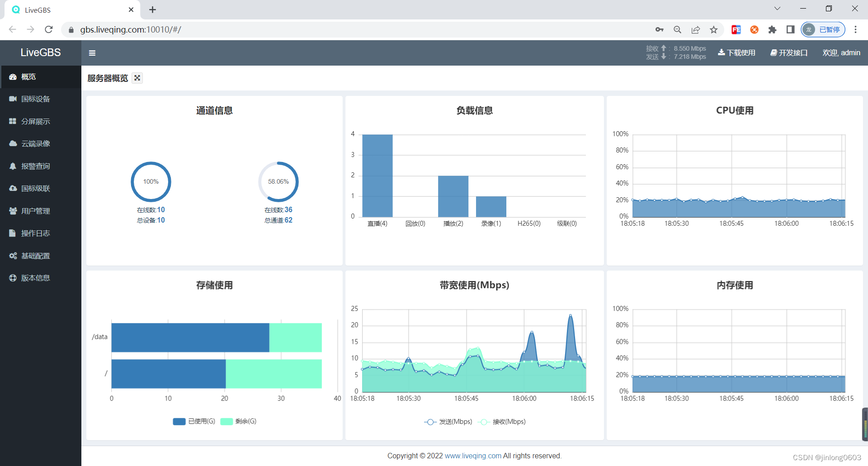Click the /data used storage bar
The image size is (868, 466).
click(x=190, y=338)
